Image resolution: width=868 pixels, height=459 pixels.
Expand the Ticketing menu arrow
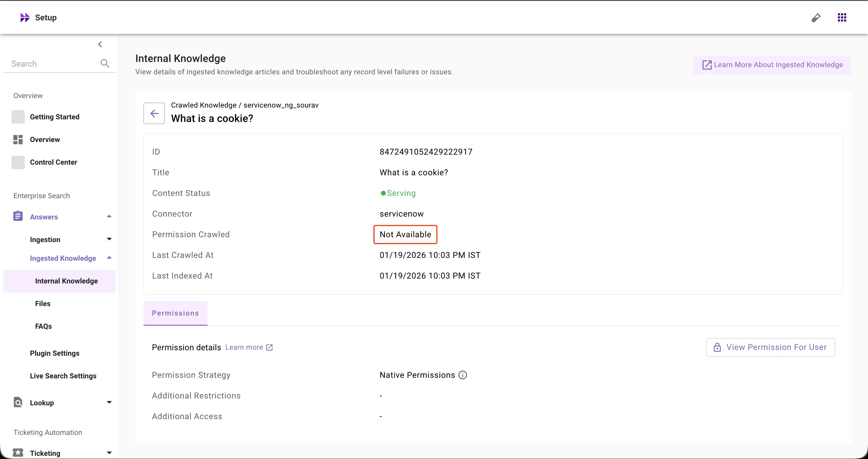(x=109, y=453)
